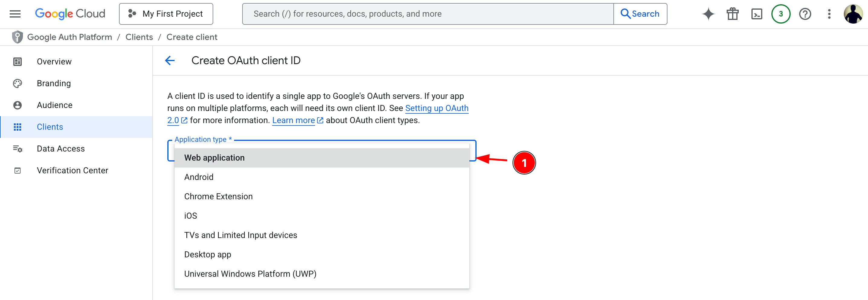
Task: Click the Audience person icon
Action: click(18, 105)
